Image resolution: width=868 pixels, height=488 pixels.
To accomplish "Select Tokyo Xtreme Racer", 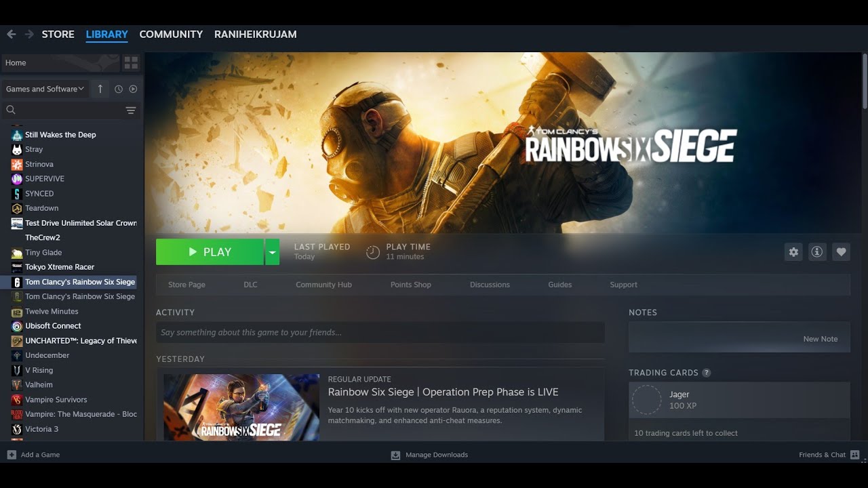I will click(x=60, y=267).
